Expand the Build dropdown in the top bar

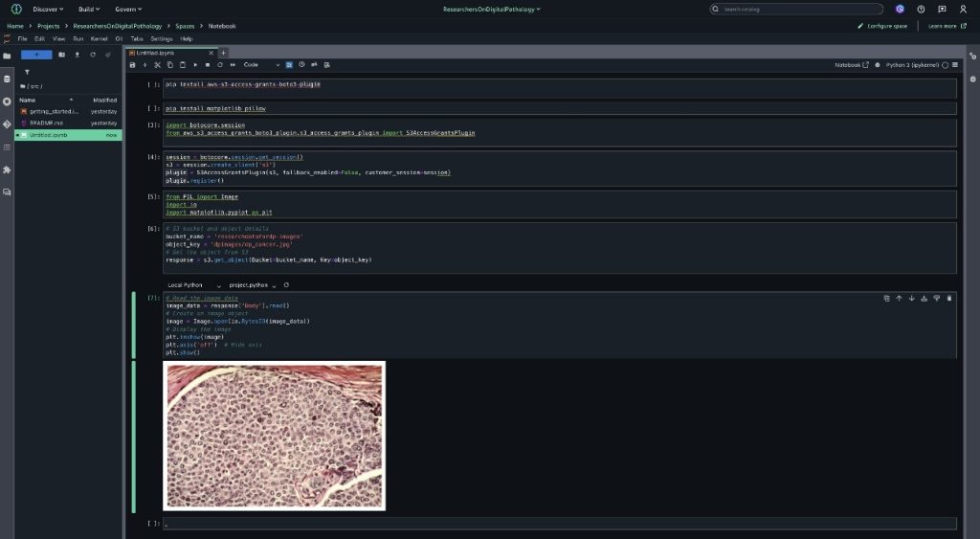[x=89, y=10]
